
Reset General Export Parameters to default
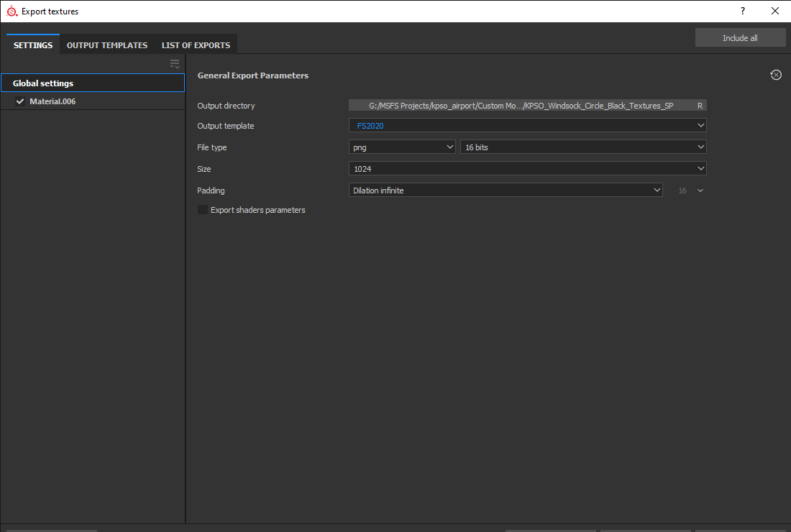point(776,75)
